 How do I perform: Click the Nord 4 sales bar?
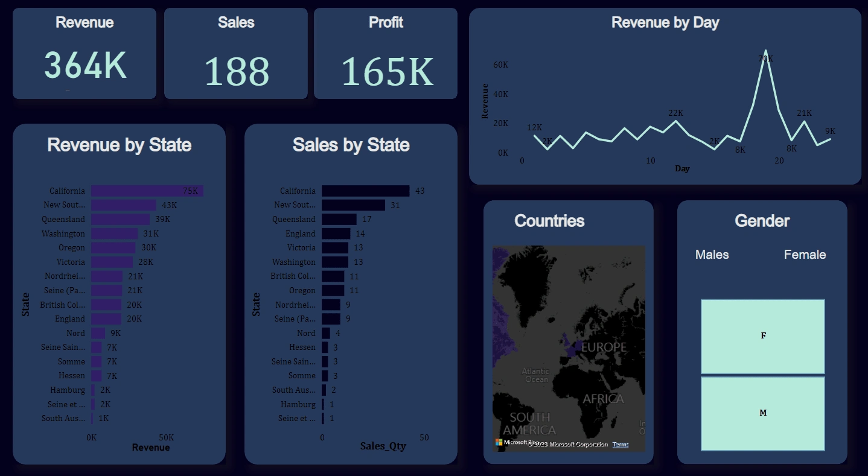[x=326, y=333]
